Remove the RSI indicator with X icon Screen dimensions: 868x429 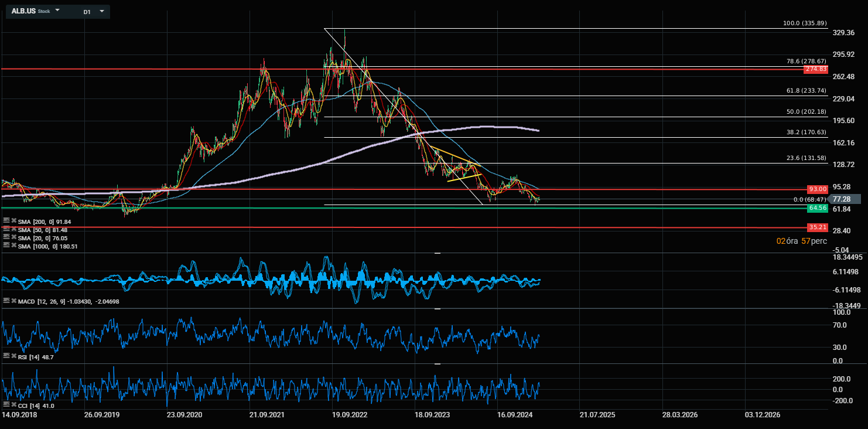pos(13,356)
